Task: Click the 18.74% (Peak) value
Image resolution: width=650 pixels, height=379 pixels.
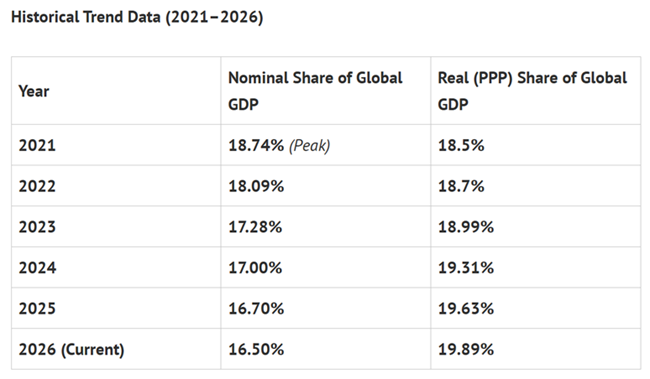Action: click(x=279, y=146)
